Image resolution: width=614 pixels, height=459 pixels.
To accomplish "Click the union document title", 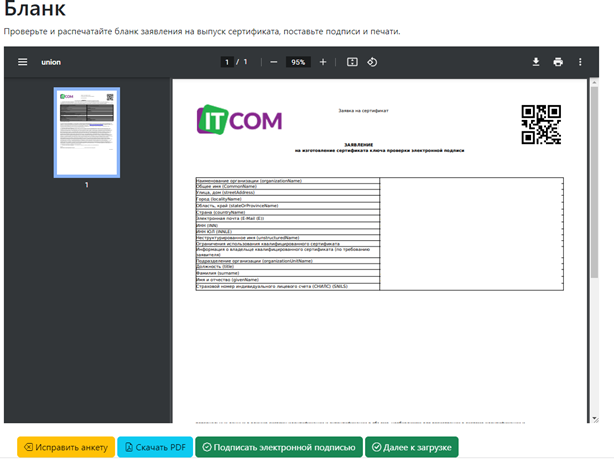I will (51, 62).
